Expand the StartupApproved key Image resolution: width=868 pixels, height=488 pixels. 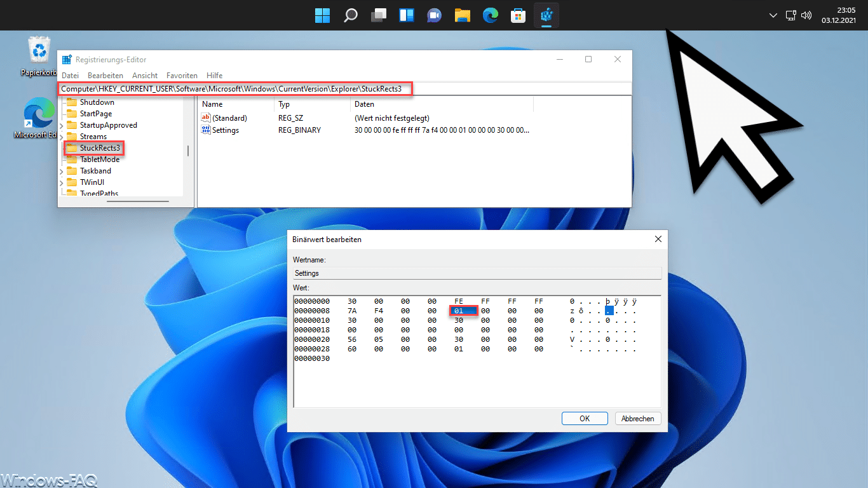tap(62, 125)
